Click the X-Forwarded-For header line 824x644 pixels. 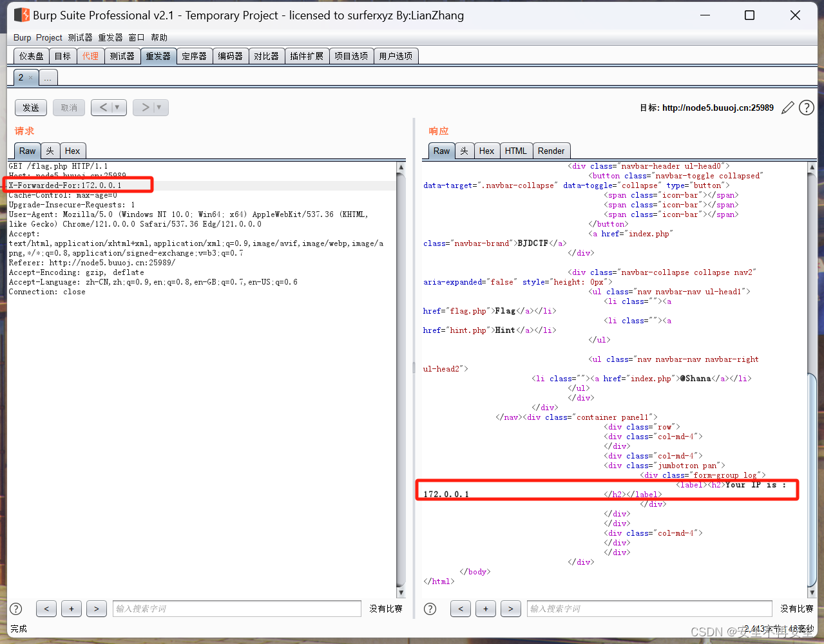[x=65, y=185]
